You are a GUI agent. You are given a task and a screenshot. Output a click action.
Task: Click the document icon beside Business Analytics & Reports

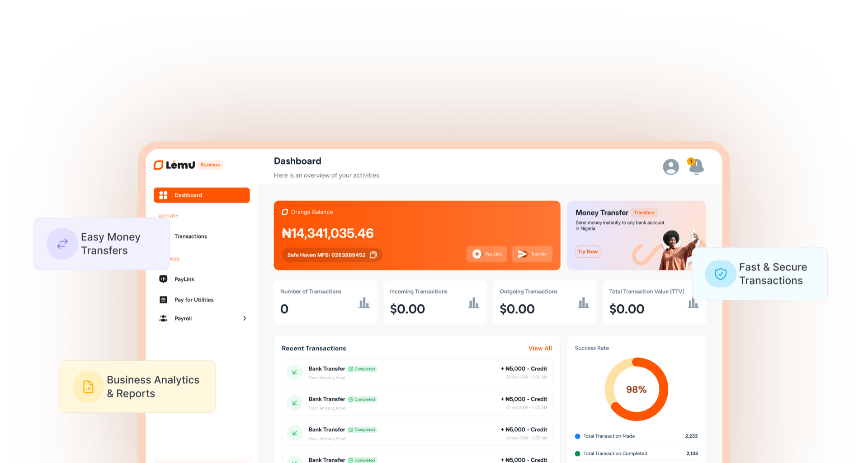pos(88,387)
